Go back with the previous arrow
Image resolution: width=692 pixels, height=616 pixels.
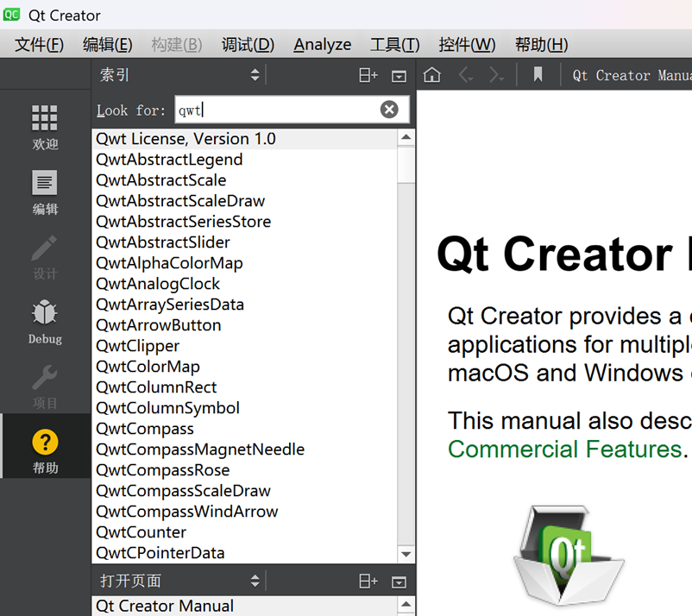[466, 75]
